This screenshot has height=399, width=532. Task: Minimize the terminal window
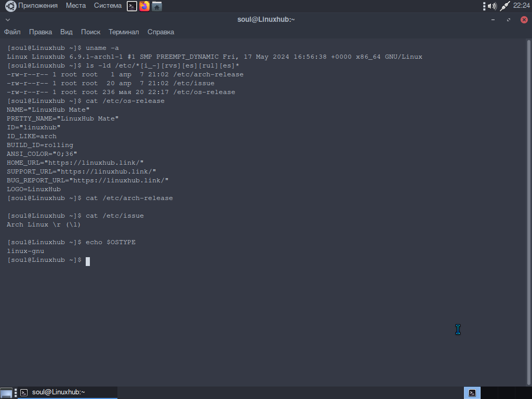point(493,20)
